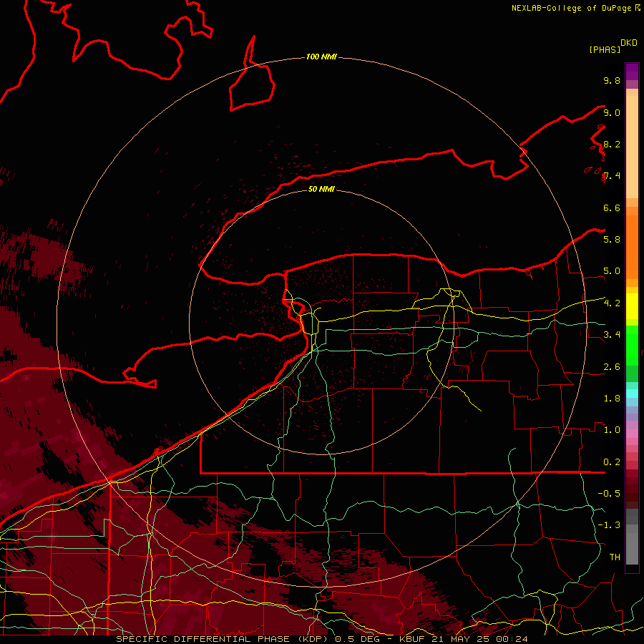Click the -1.3 color scale value
The height and width of the screenshot is (644, 644).
(609, 525)
